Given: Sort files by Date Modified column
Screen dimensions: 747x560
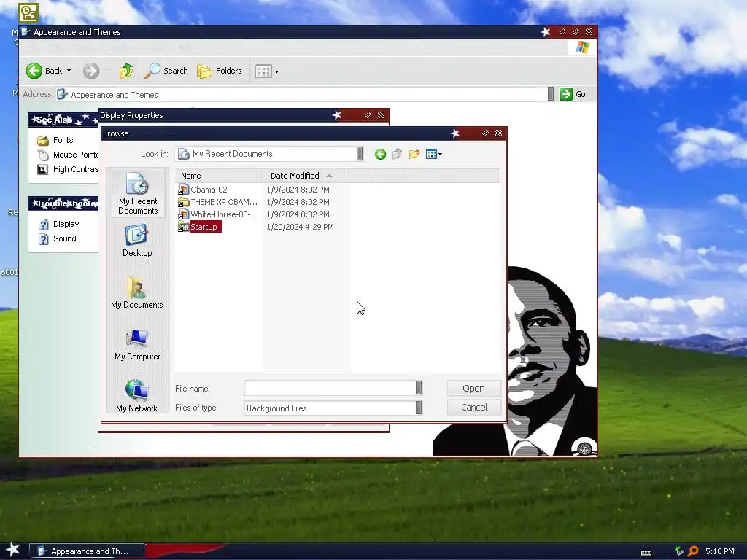Looking at the screenshot, I should 305,176.
